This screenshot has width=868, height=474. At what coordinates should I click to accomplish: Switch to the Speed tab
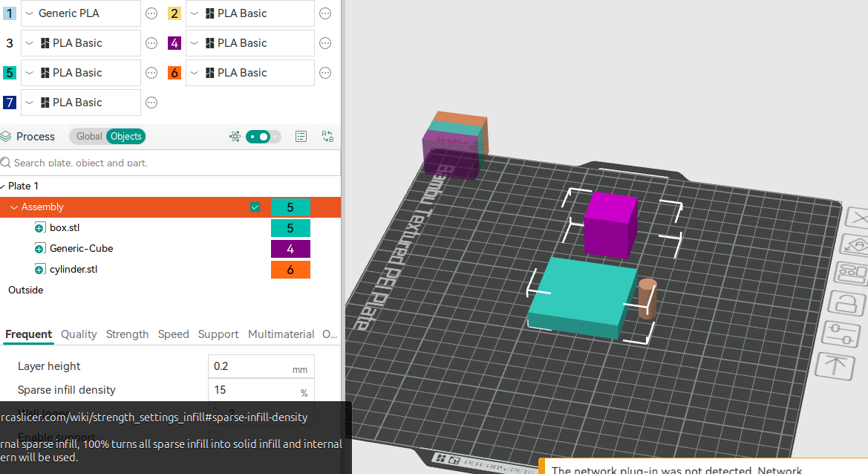click(x=173, y=334)
